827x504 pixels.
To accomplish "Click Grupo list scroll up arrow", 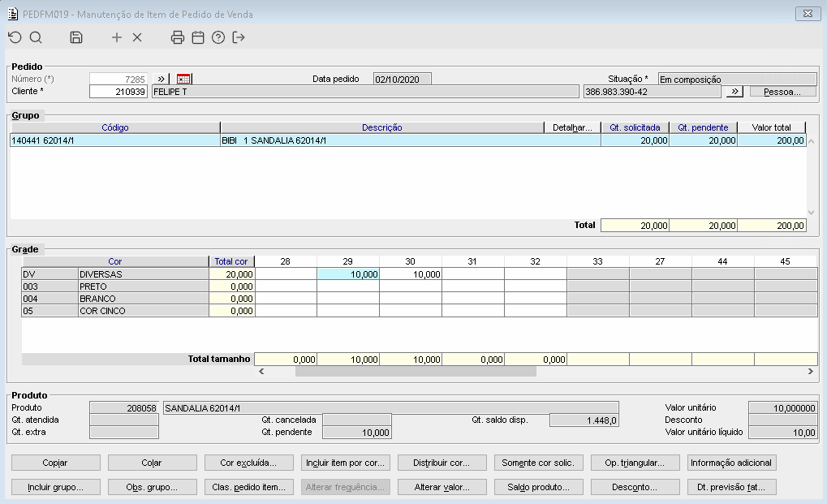I will pyautogui.click(x=812, y=141).
